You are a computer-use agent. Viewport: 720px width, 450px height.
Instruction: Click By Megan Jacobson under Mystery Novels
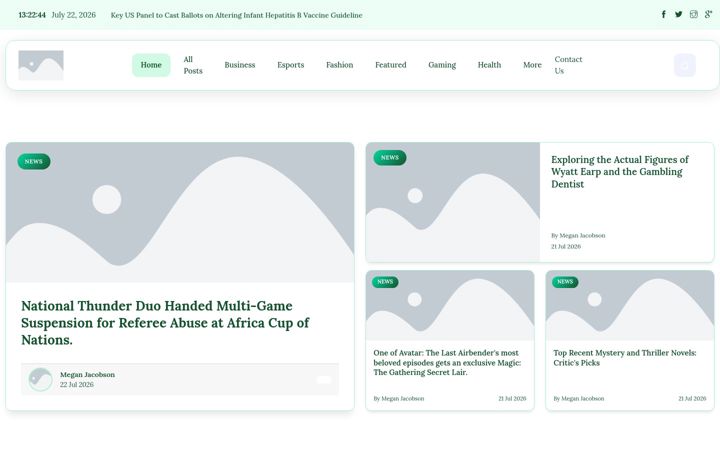(x=579, y=399)
